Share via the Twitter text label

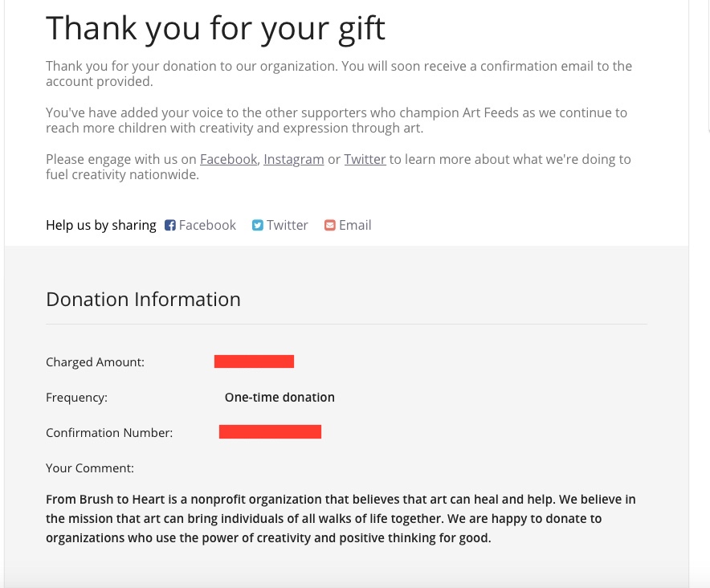point(288,226)
